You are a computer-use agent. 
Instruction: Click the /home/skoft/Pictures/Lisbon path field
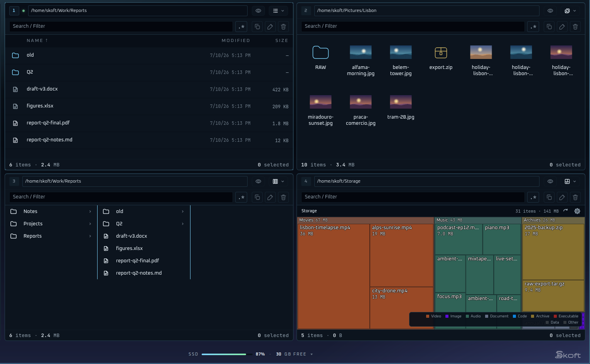tap(426, 11)
